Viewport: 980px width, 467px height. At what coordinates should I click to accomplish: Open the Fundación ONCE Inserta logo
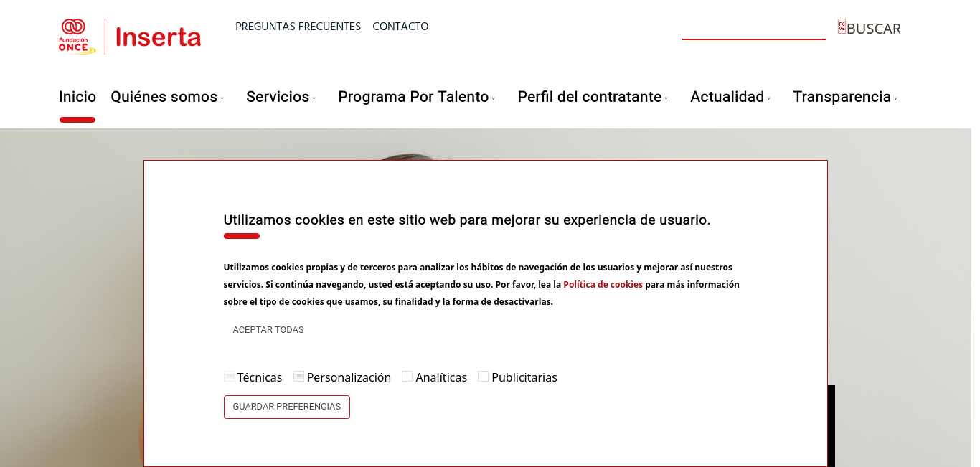[130, 37]
